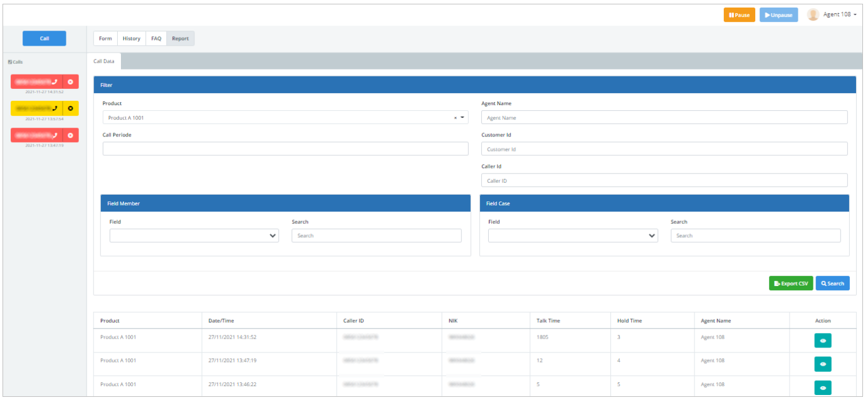Expand the Field Case field dropdown

point(651,235)
